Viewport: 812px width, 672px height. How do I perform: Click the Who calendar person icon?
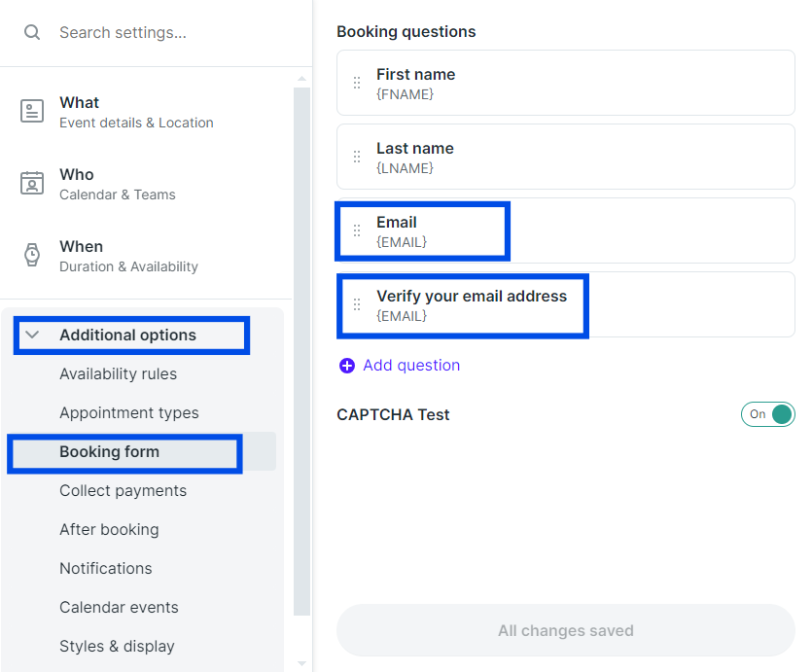click(32, 183)
